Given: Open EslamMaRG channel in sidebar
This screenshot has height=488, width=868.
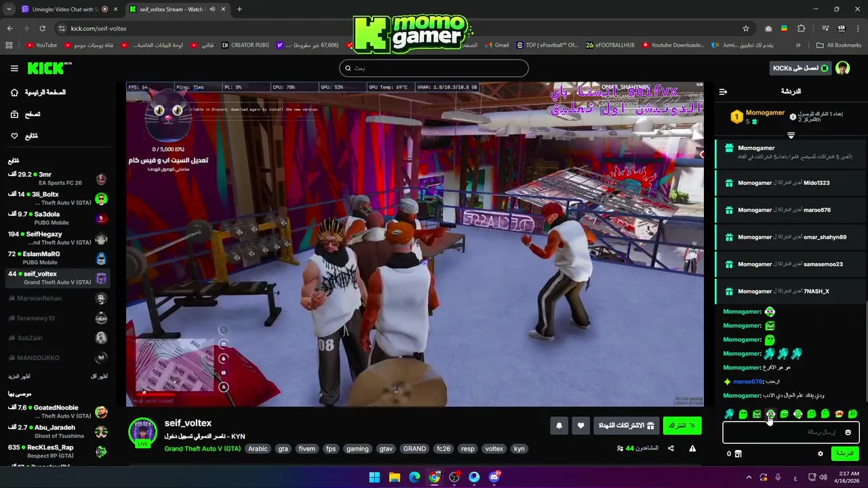Looking at the screenshot, I should click(58, 258).
